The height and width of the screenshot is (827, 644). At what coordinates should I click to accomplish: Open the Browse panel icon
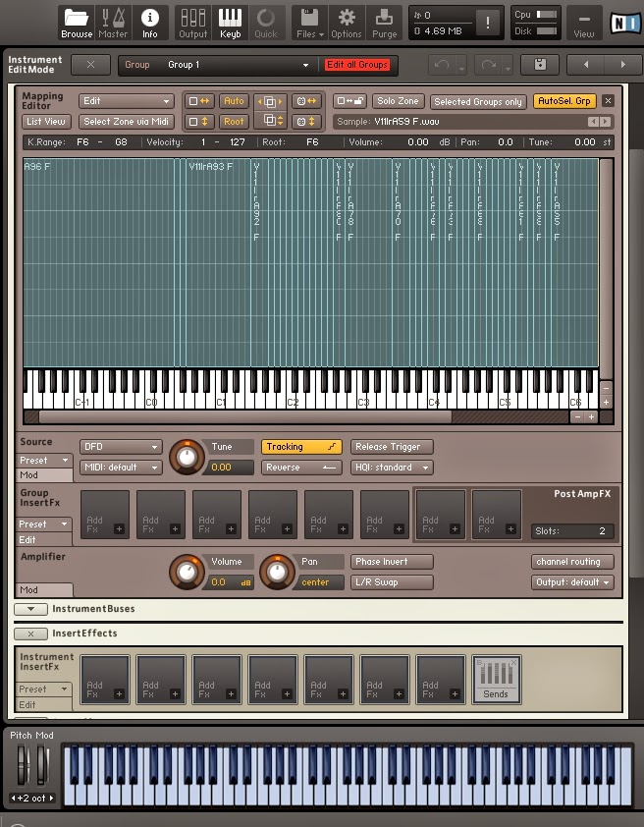coord(77,21)
